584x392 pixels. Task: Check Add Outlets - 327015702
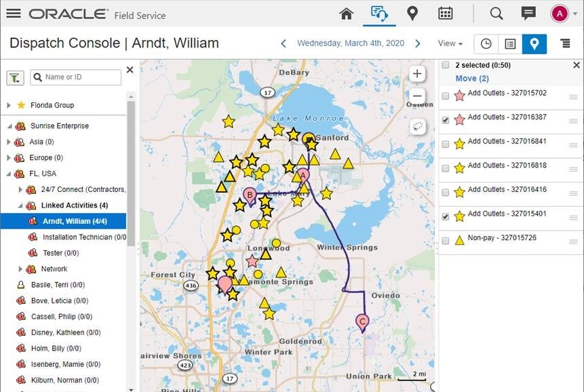[446, 96]
